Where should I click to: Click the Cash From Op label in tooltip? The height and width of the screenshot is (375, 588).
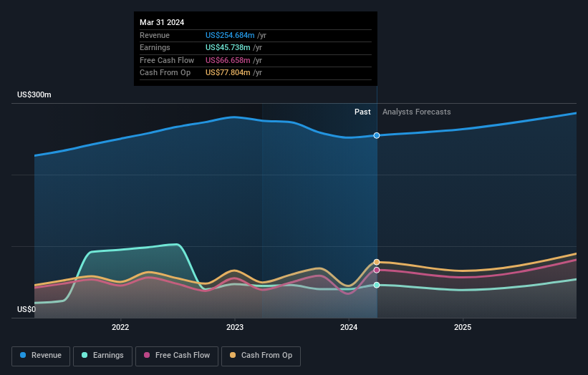(165, 73)
